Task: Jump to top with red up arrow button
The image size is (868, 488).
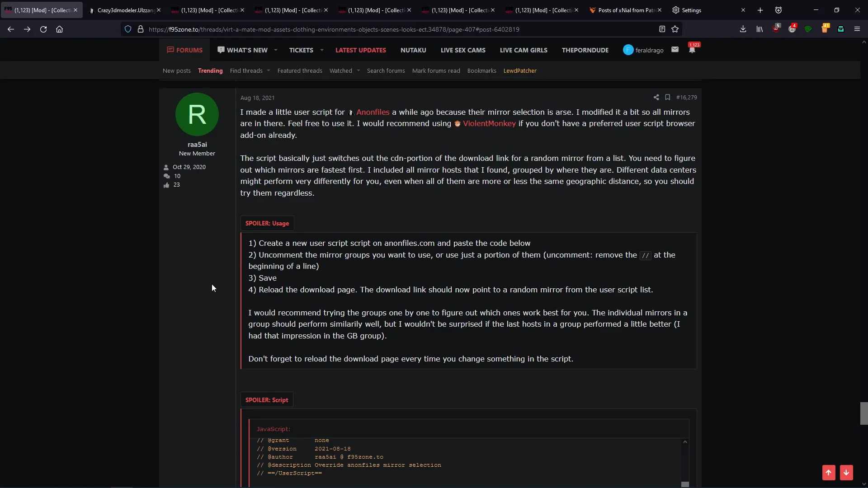Action: [829, 473]
